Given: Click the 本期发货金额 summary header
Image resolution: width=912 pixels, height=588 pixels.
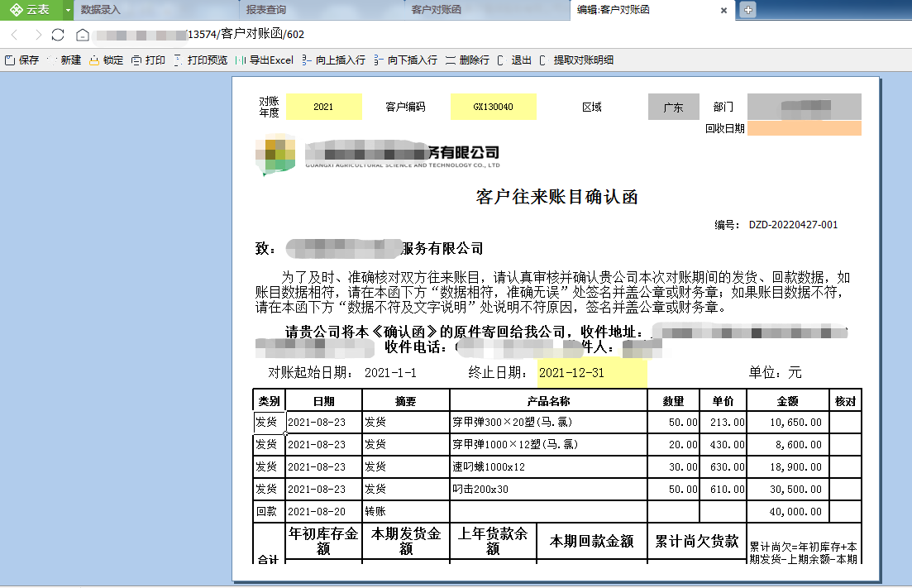Looking at the screenshot, I should (405, 541).
